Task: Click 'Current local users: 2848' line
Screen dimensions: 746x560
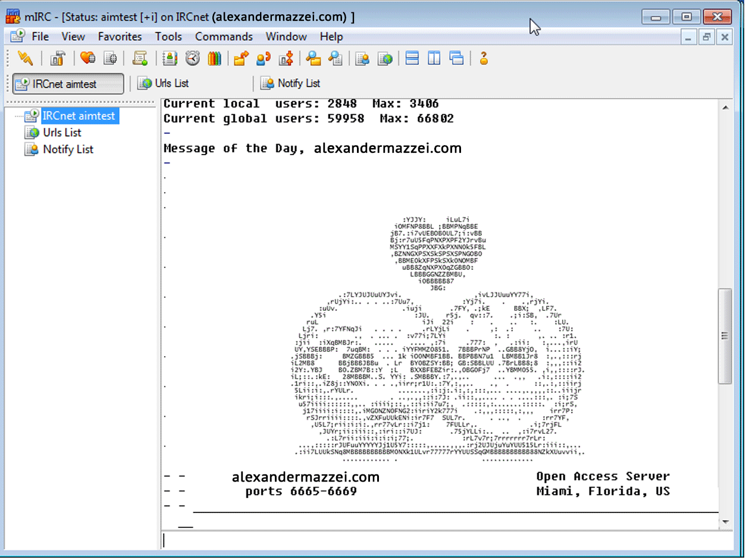Action: tap(301, 103)
